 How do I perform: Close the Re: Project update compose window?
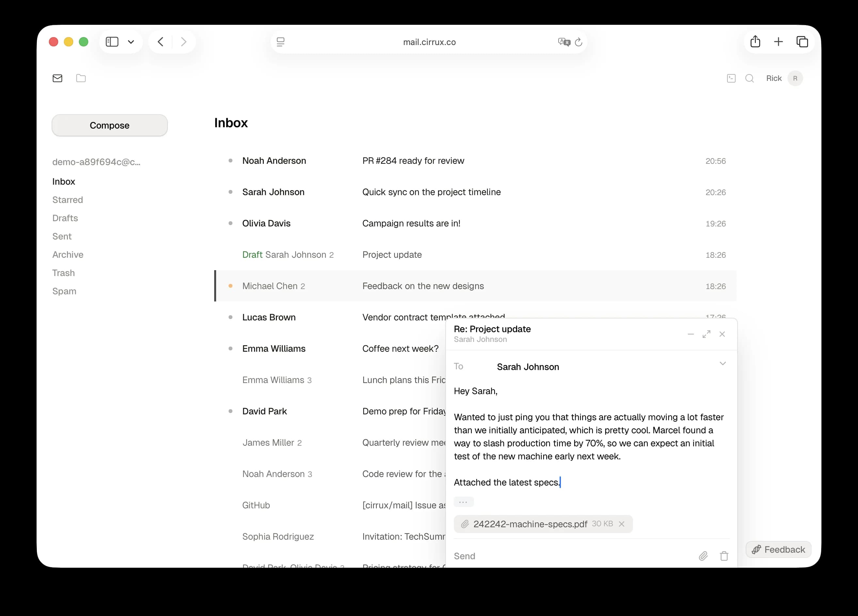pyautogui.click(x=722, y=334)
